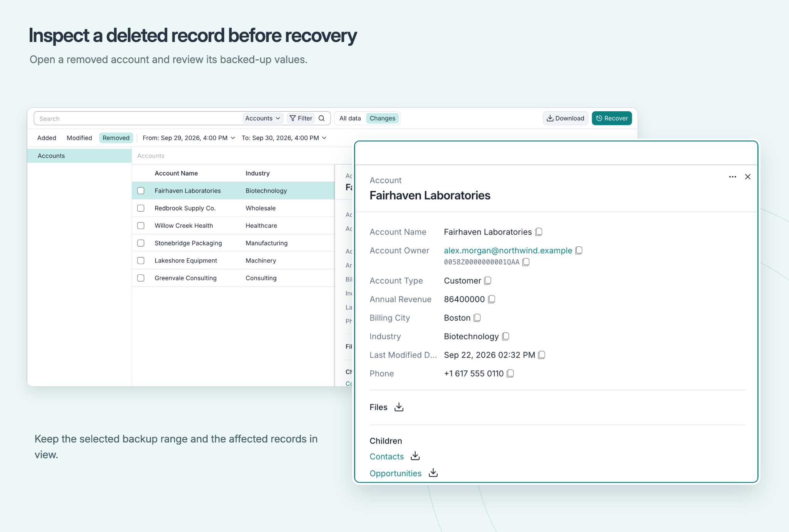
Task: Open the three-dot more options menu
Action: (x=733, y=177)
